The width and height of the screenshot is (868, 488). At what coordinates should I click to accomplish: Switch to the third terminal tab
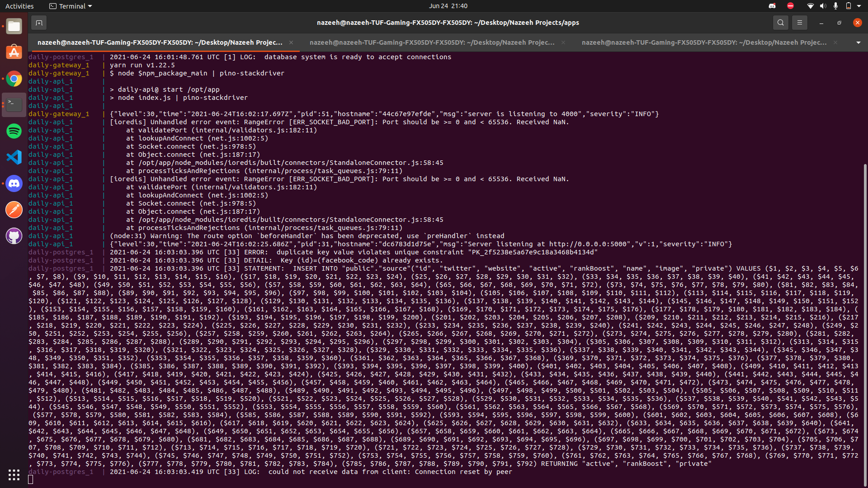(x=704, y=42)
